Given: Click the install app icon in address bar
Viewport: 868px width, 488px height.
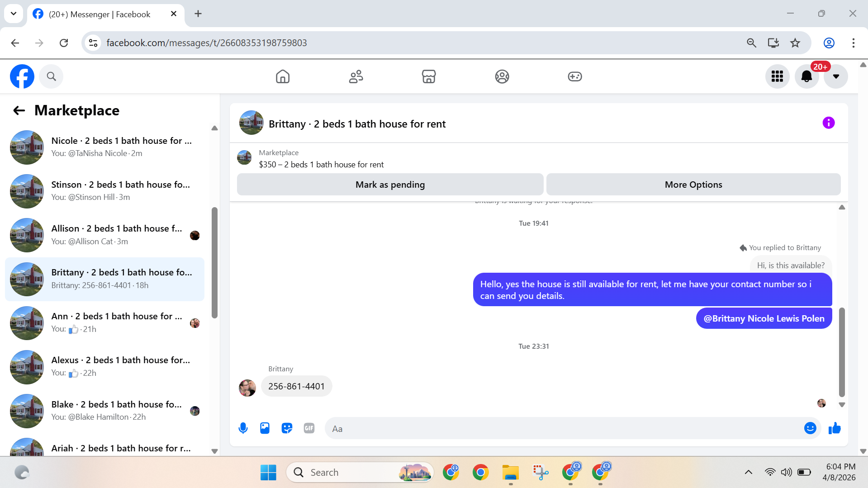Looking at the screenshot, I should pos(773,43).
